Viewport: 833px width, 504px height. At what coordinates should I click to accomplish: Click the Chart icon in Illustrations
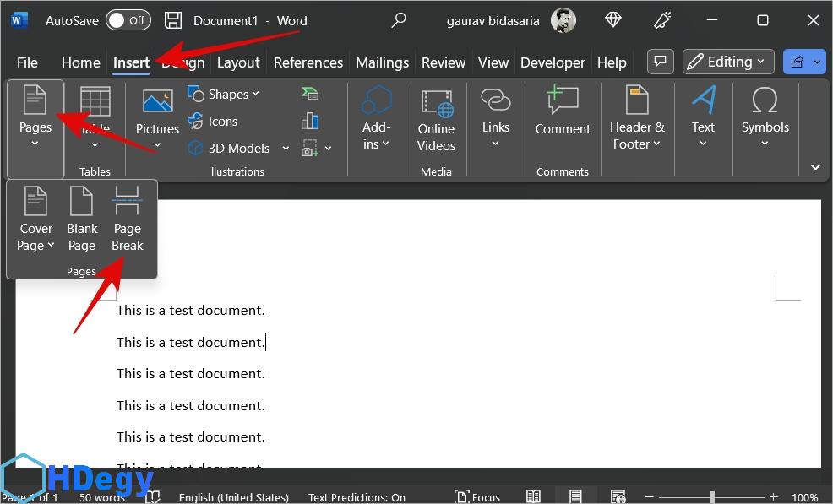(x=310, y=121)
